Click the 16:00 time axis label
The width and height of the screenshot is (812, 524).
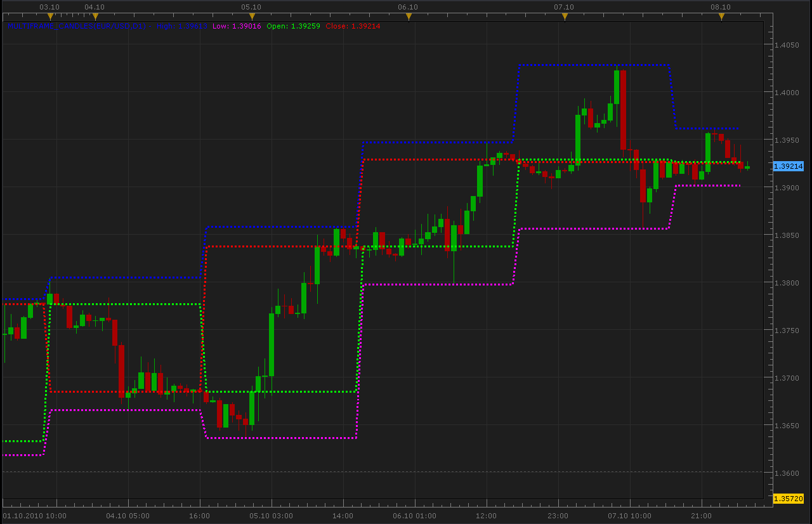coord(200,516)
